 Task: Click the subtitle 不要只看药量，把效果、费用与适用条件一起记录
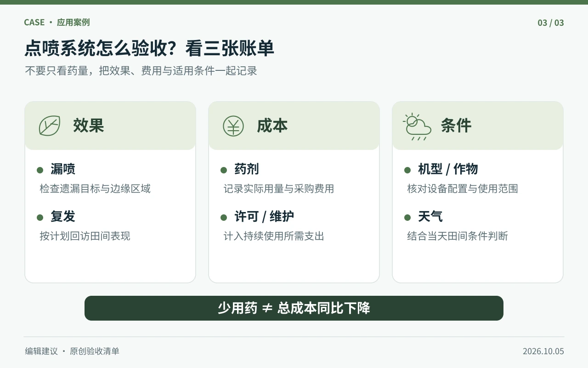pyautogui.click(x=141, y=71)
